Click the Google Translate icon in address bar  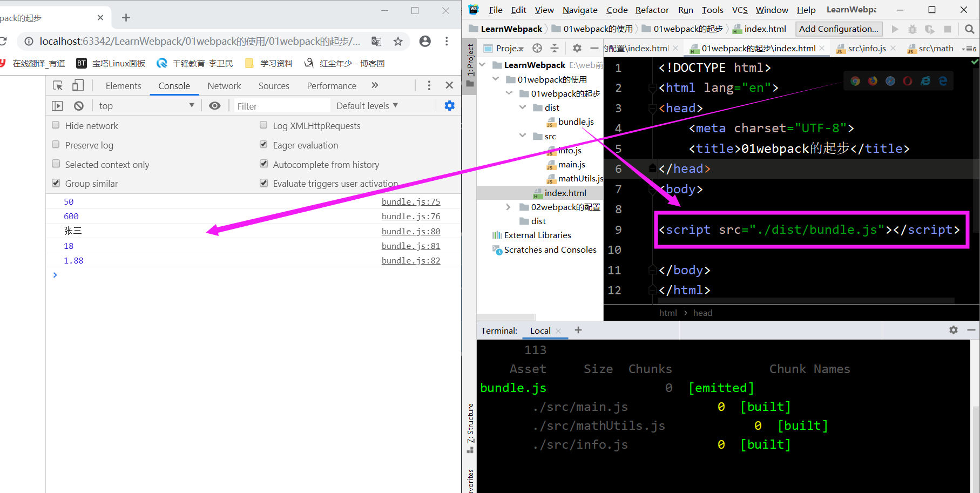click(x=376, y=41)
